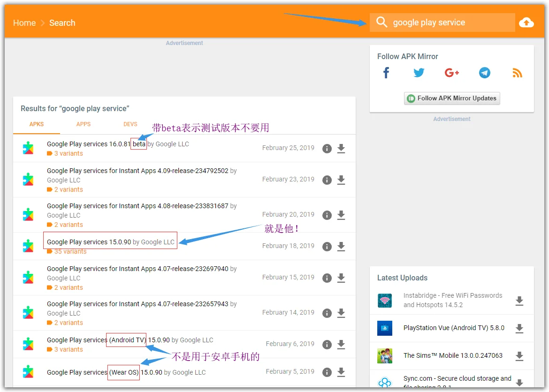This screenshot has width=549, height=392.
Task: Open Google Play services 15.0.90 by Google LLC
Action: (x=111, y=242)
